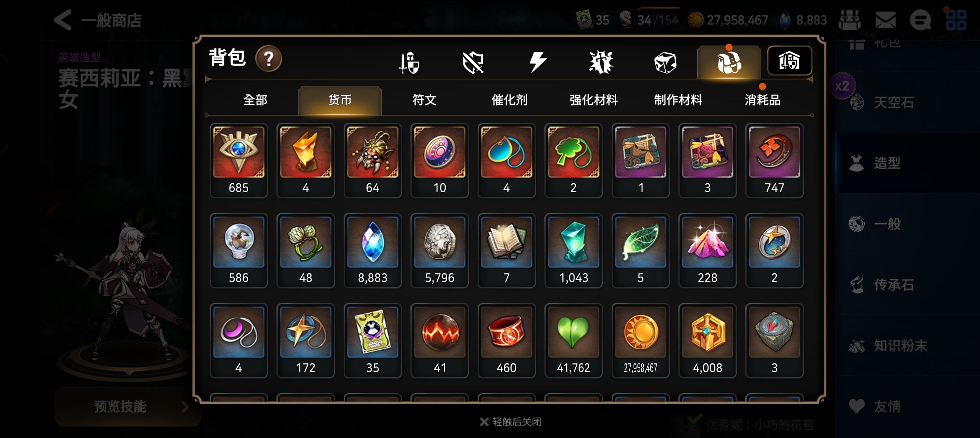Open the warehouse storage icon

coord(789,61)
